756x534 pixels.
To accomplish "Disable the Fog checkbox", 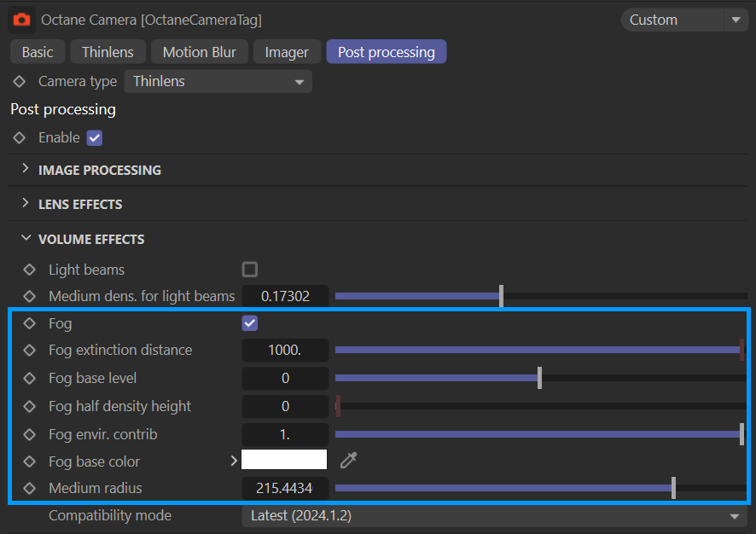I will [x=250, y=323].
